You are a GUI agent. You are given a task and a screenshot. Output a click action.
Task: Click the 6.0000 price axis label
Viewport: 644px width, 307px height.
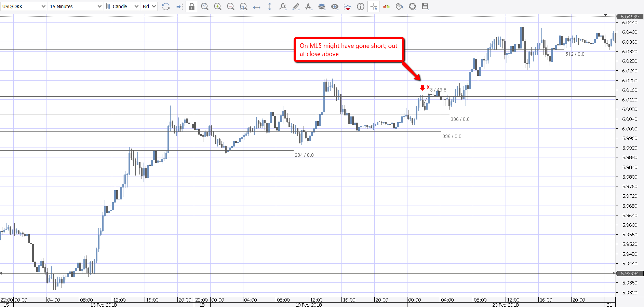coord(630,129)
